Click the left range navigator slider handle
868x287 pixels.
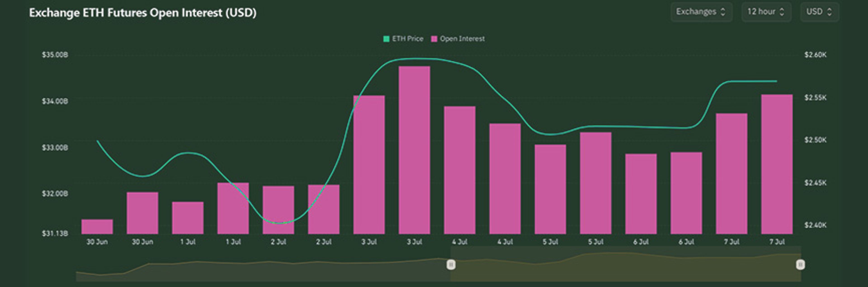click(x=451, y=265)
